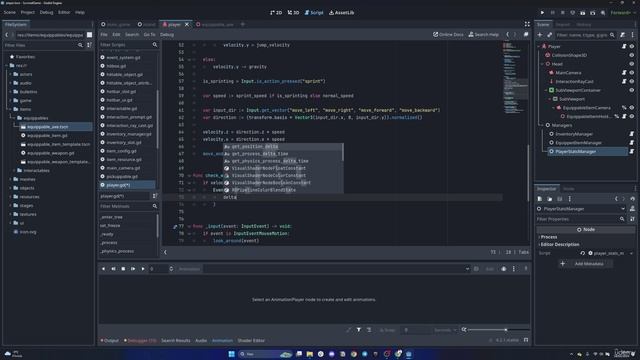
Task: Open the script editor Go To menu
Action: 149,35
